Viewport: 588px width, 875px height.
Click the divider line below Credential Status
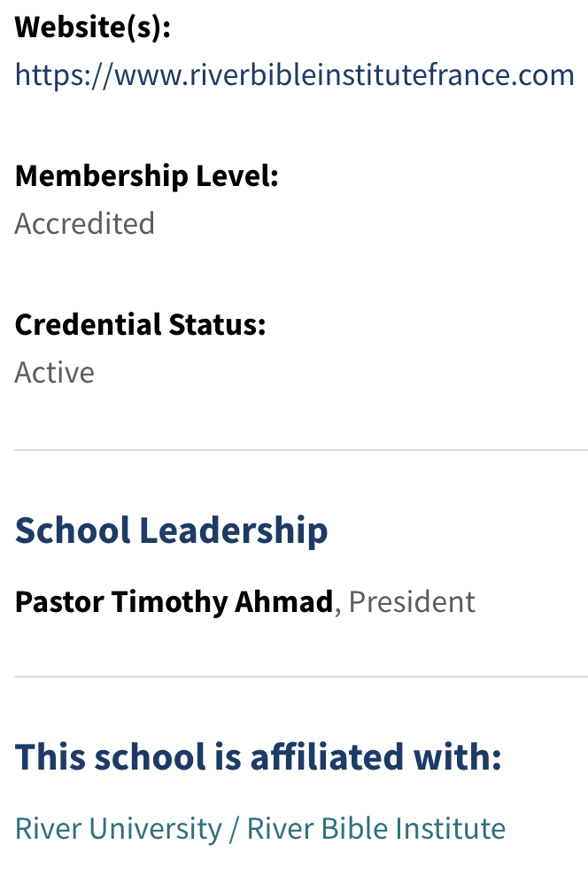pyautogui.click(x=301, y=450)
